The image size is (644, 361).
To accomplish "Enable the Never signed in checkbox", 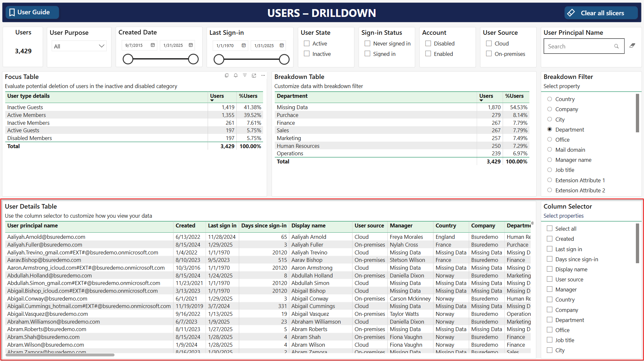I will tap(367, 43).
